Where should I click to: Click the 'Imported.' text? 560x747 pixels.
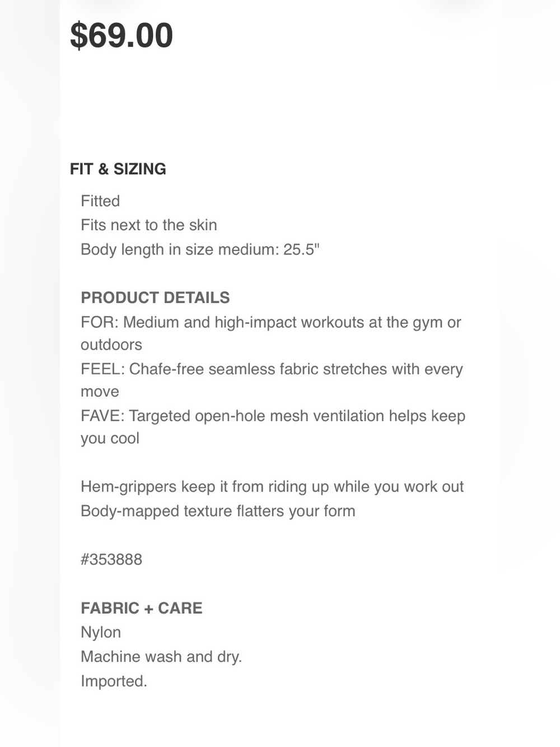pos(114,681)
